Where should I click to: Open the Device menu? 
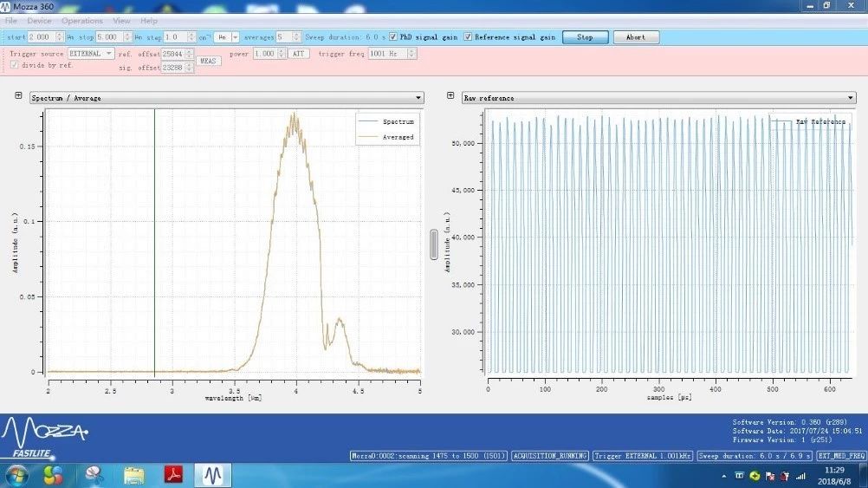click(x=39, y=20)
